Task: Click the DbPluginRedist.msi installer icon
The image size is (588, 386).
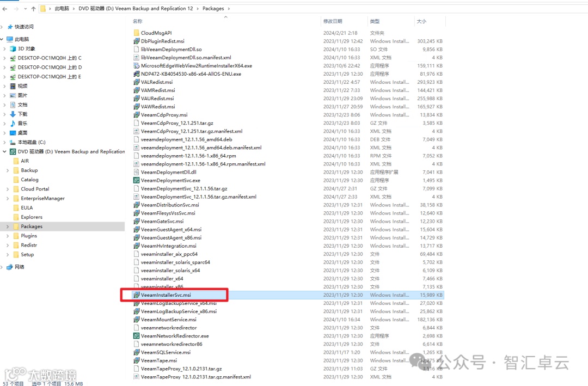Action: coord(137,41)
